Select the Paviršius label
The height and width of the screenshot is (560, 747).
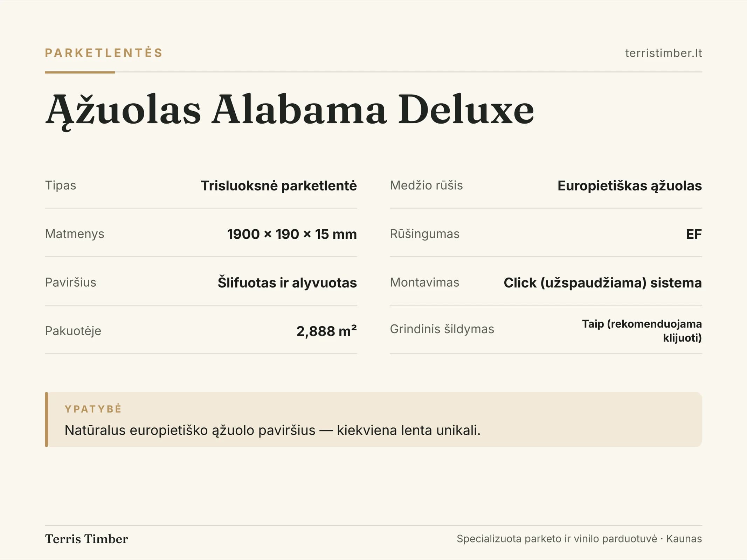(70, 282)
